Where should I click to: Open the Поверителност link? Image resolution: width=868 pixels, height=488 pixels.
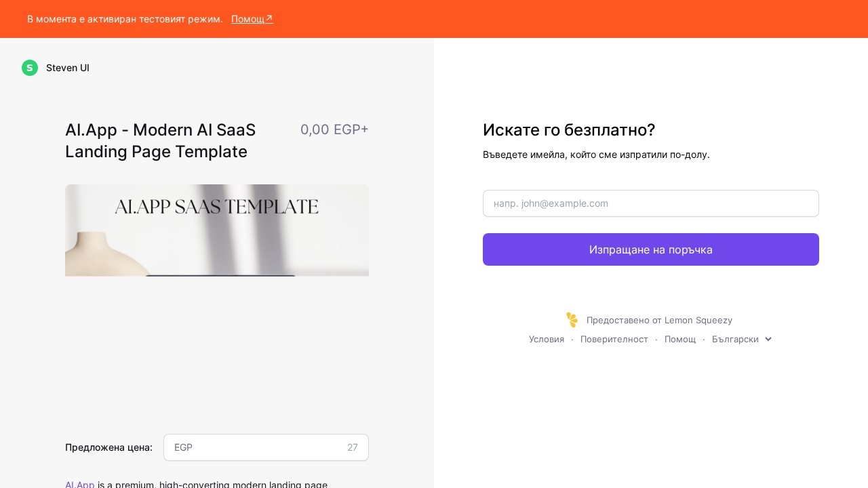point(614,339)
